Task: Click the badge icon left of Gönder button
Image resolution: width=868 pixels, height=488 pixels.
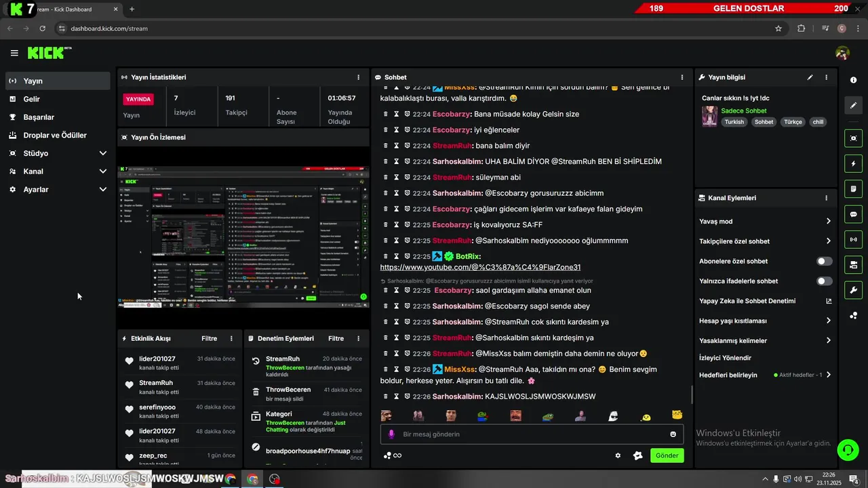Action: click(x=637, y=455)
